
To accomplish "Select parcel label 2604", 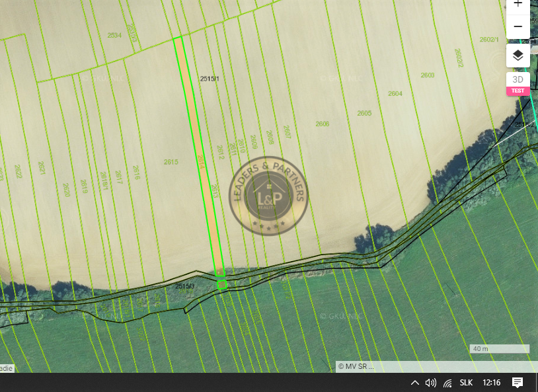I will click(395, 93).
